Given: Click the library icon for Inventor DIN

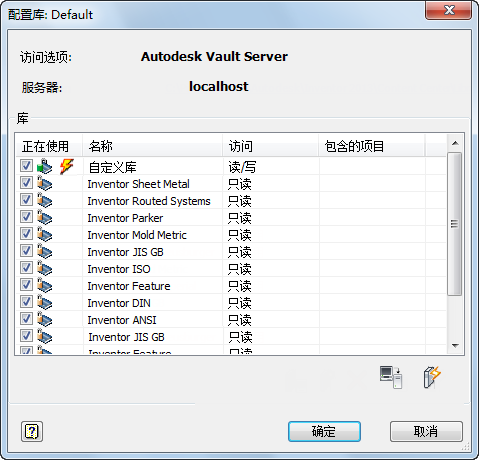Looking at the screenshot, I should [x=45, y=302].
